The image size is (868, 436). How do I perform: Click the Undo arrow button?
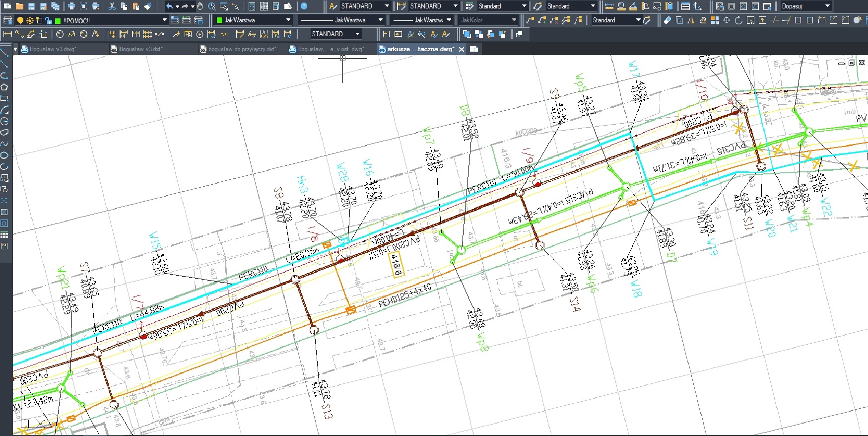(169, 6)
